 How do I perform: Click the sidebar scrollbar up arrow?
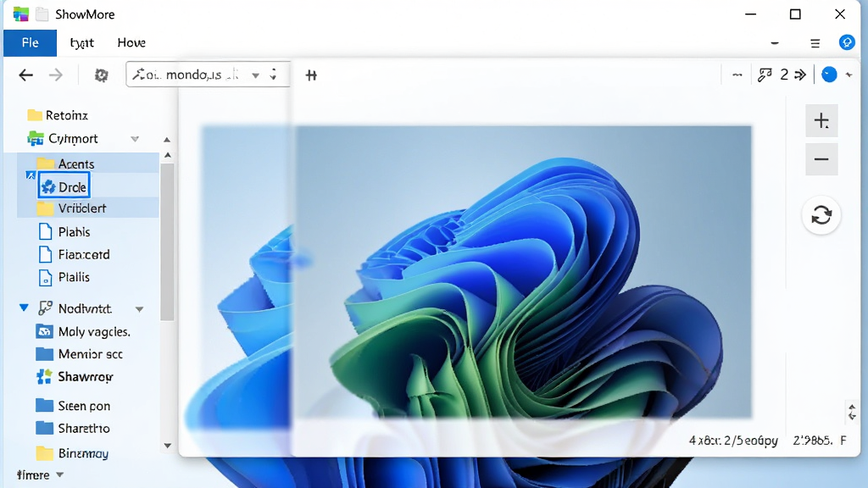[167, 156]
